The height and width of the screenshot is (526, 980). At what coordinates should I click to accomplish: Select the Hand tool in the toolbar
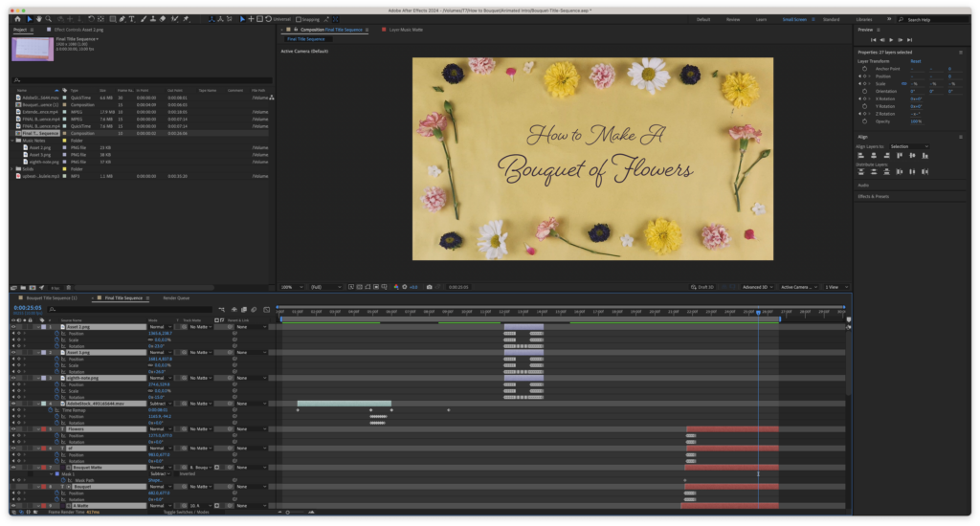[38, 19]
